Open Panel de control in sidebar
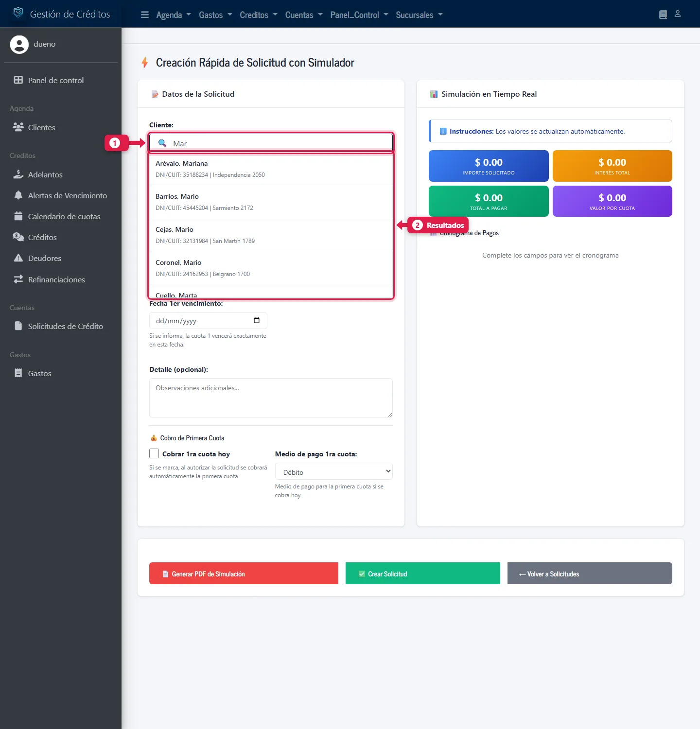The width and height of the screenshot is (700, 729). click(x=61, y=80)
